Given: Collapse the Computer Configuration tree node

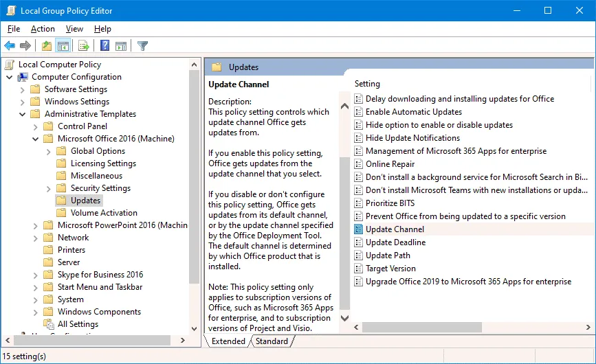Looking at the screenshot, I should pyautogui.click(x=10, y=77).
